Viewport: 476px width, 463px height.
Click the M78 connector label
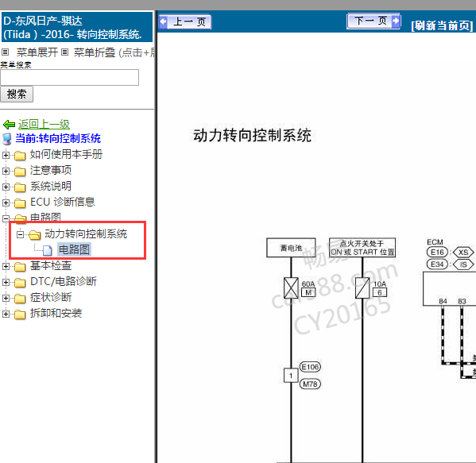310,384
